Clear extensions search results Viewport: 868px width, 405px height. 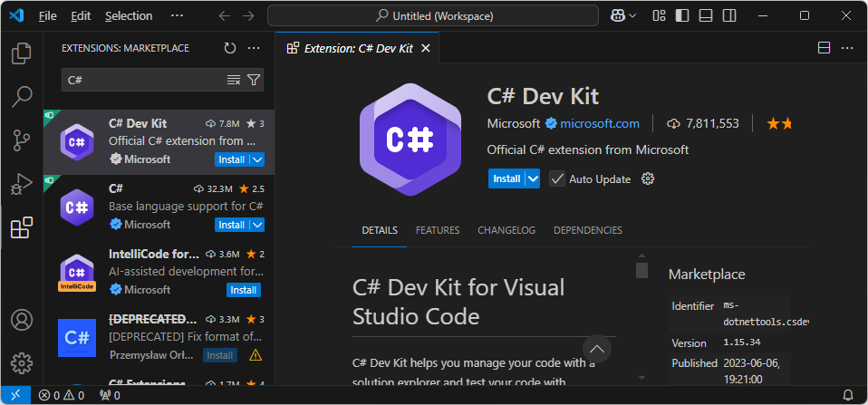click(234, 81)
